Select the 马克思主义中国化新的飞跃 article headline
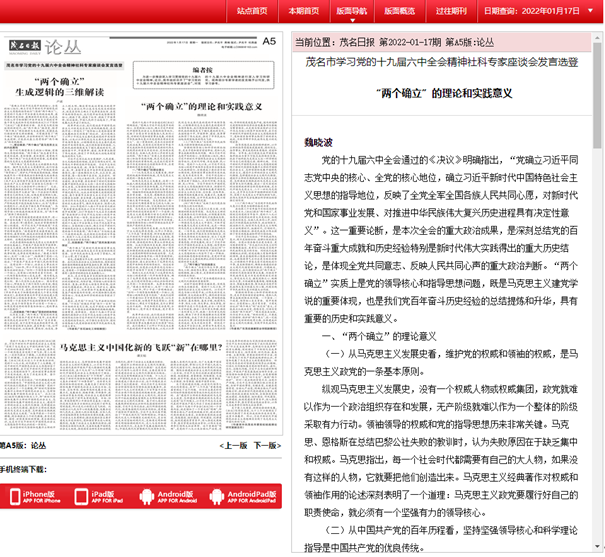 coord(141,347)
